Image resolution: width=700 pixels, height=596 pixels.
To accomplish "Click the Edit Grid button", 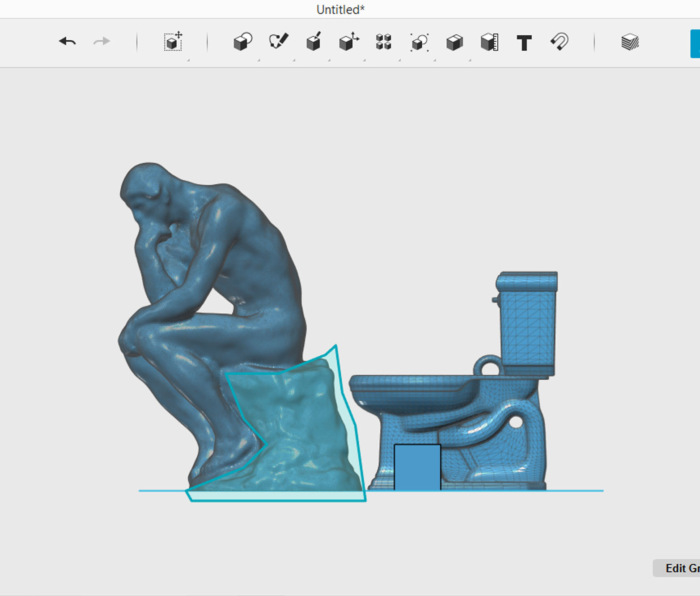I will pos(676,568).
